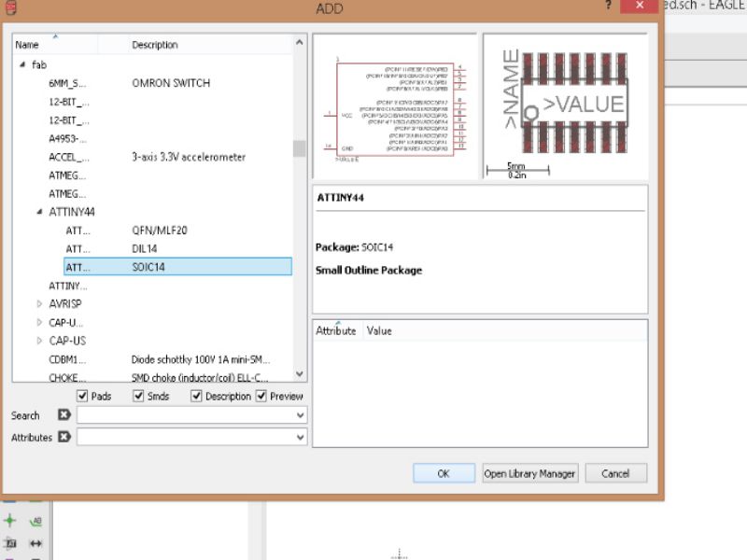Select the SOIC14 package variant
This screenshot has height=560, width=747.
click(x=177, y=267)
